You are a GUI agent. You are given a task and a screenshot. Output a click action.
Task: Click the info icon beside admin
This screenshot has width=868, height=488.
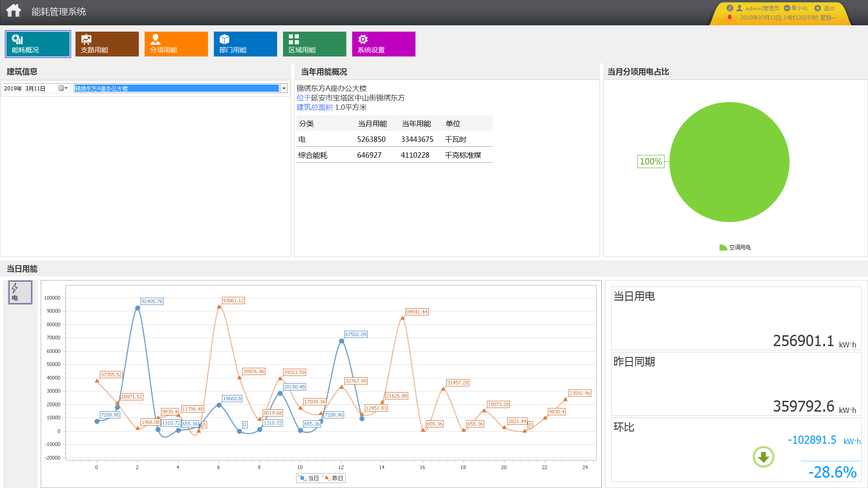[729, 8]
